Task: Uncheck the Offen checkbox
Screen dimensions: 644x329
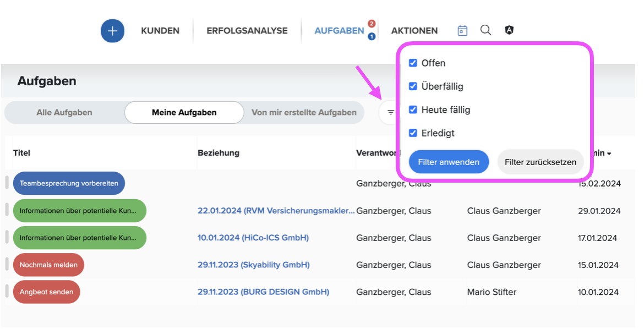Action: (x=413, y=63)
